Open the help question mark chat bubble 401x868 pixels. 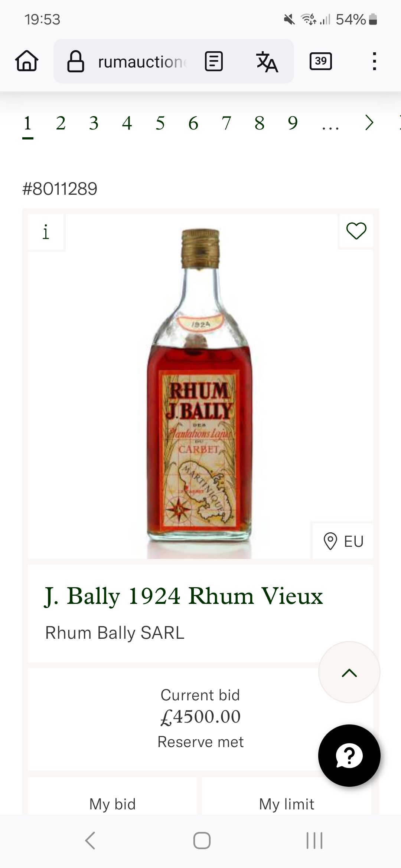349,755
